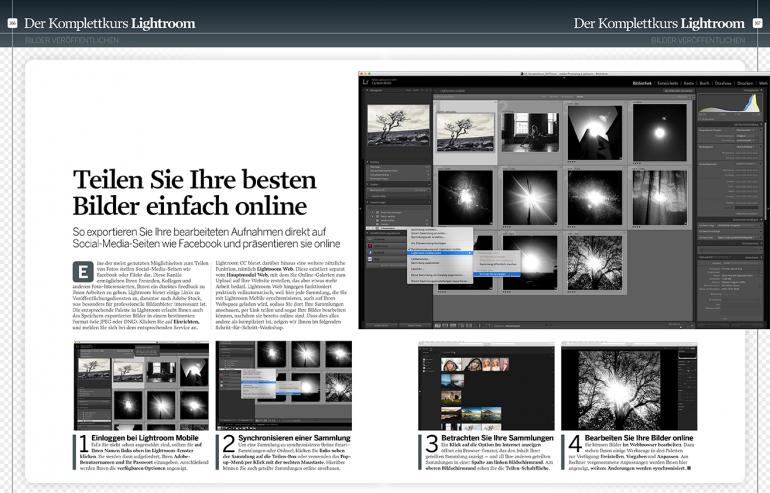Click the step 3 Lightroom Web screenshot
The height and width of the screenshot is (493, 770).
coord(486,386)
